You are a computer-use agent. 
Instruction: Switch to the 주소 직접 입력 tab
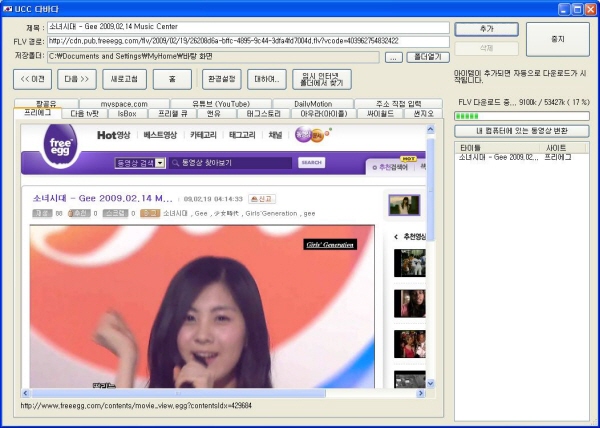[398, 104]
